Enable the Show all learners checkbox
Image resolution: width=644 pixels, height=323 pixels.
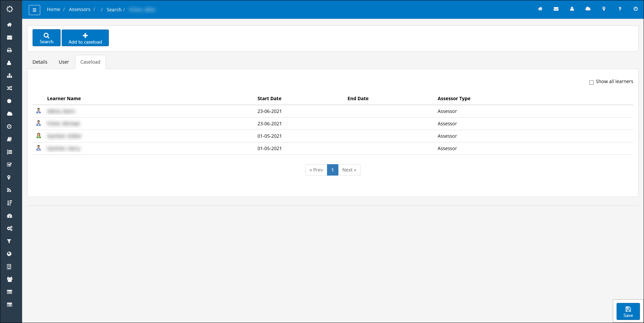pyautogui.click(x=592, y=82)
